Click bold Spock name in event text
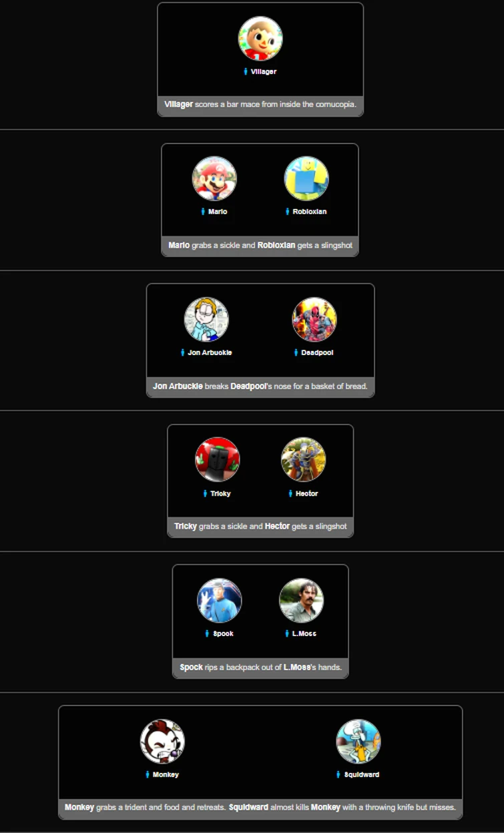 [192, 667]
